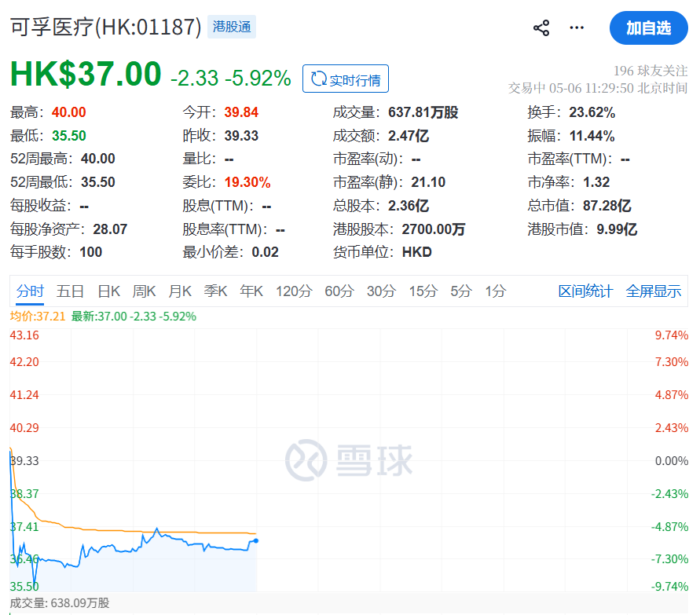Viewport: 700px width, 615px height.
Task: Click the 实时行情 refresh button
Action: (346, 79)
